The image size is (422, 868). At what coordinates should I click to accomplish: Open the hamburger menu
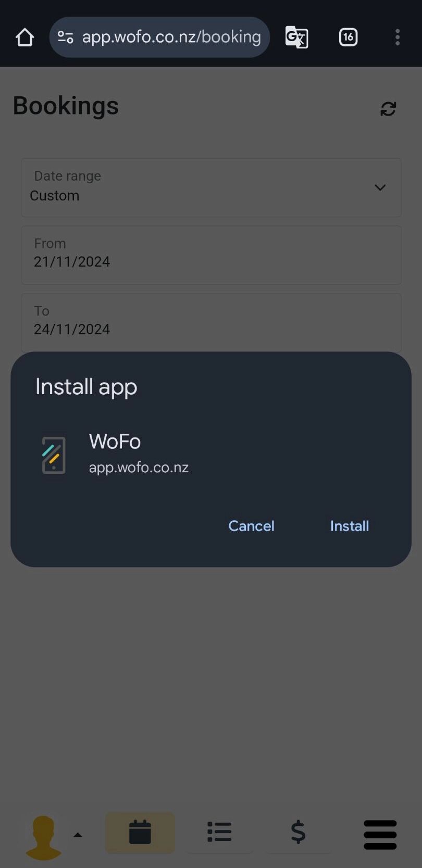click(380, 835)
